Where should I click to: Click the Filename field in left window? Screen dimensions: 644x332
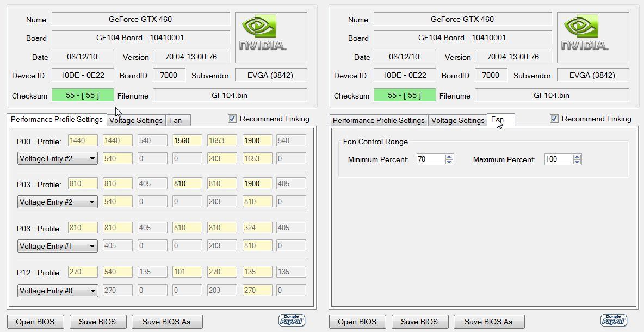[230, 95]
